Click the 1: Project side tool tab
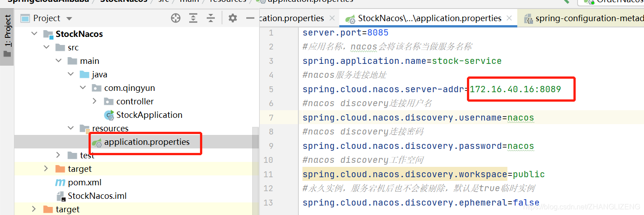 tap(7, 37)
